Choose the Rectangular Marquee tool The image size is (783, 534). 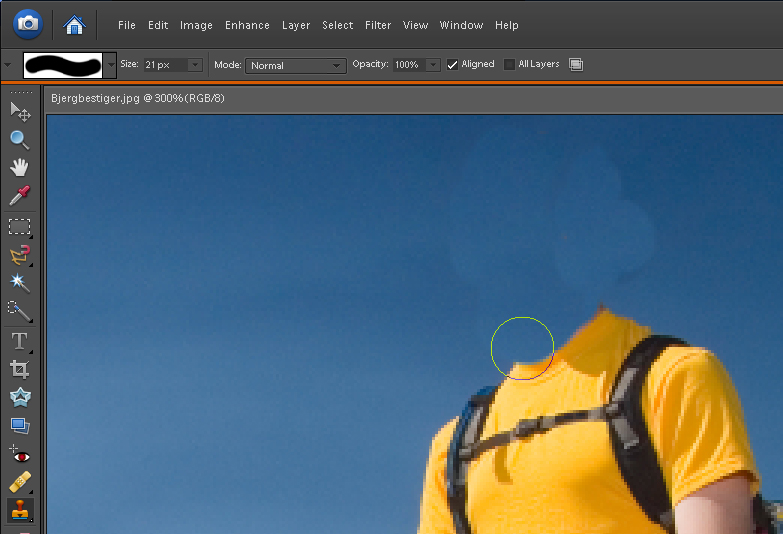click(19, 226)
